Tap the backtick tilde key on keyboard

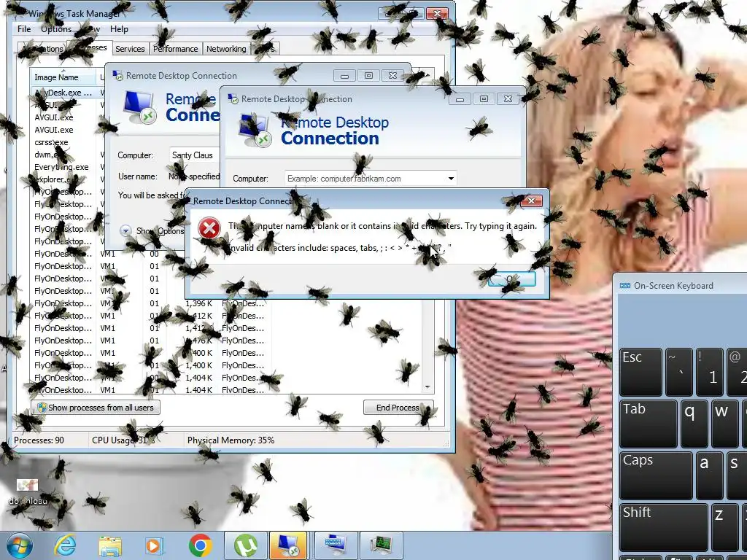(x=679, y=372)
